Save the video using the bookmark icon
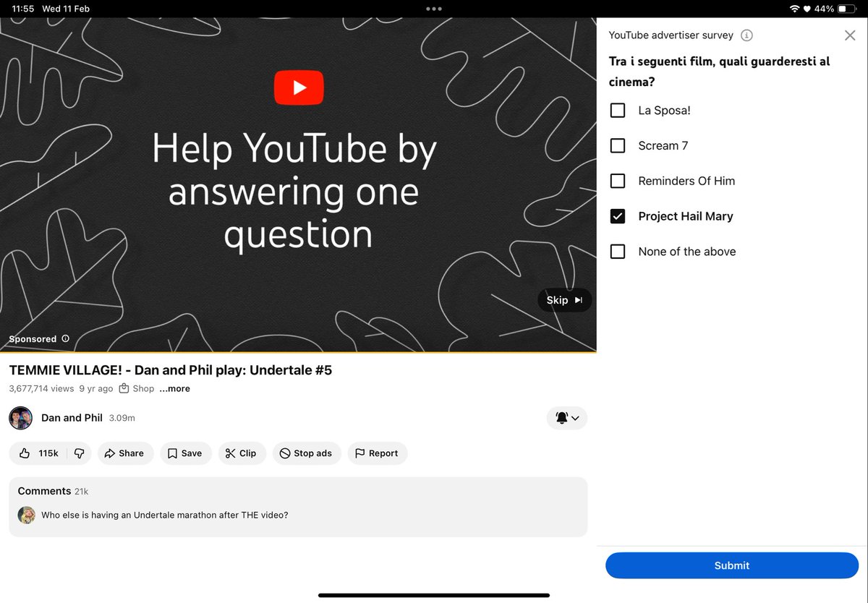This screenshot has height=603, width=868. pyautogui.click(x=174, y=453)
